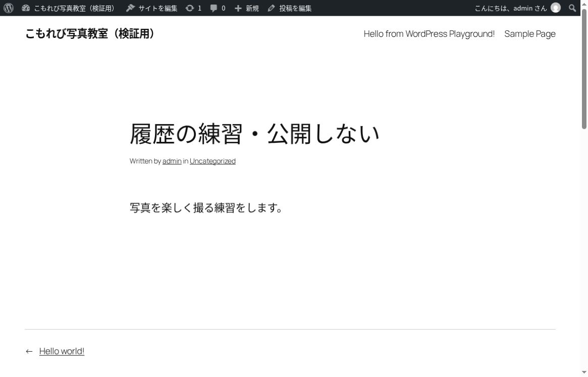Select 投稿を編集 in the admin bar

coord(290,8)
